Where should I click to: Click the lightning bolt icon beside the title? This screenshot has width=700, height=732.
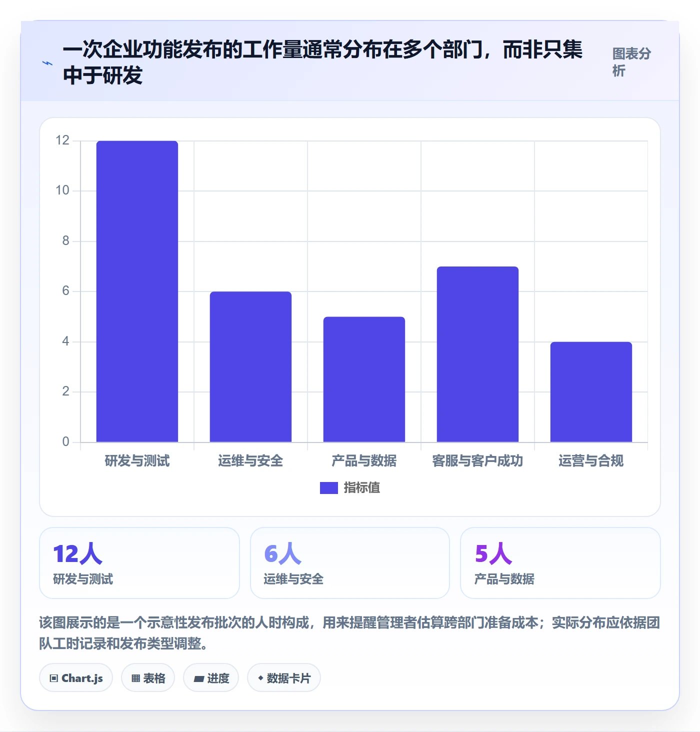tap(47, 63)
